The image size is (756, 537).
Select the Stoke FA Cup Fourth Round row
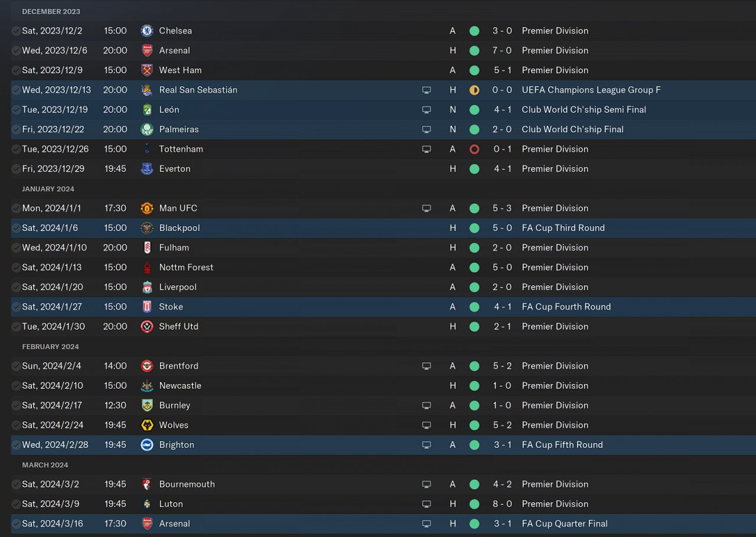point(383,307)
